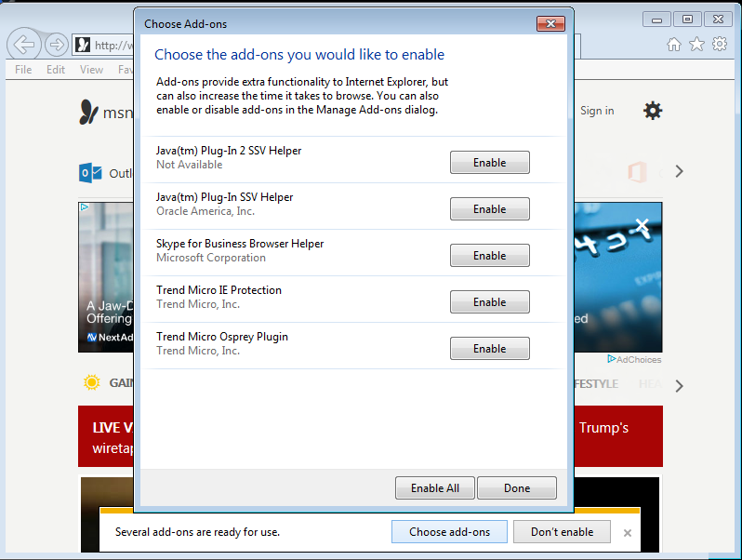This screenshot has height=560, width=742.
Task: Click 'Several add-ons are ready for use.' message
Action: click(197, 532)
